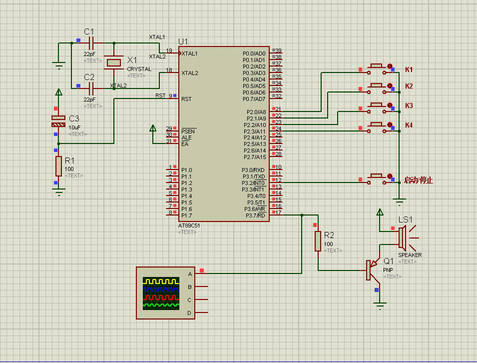
Task: Click the PSEN pin name
Action: click(x=188, y=131)
